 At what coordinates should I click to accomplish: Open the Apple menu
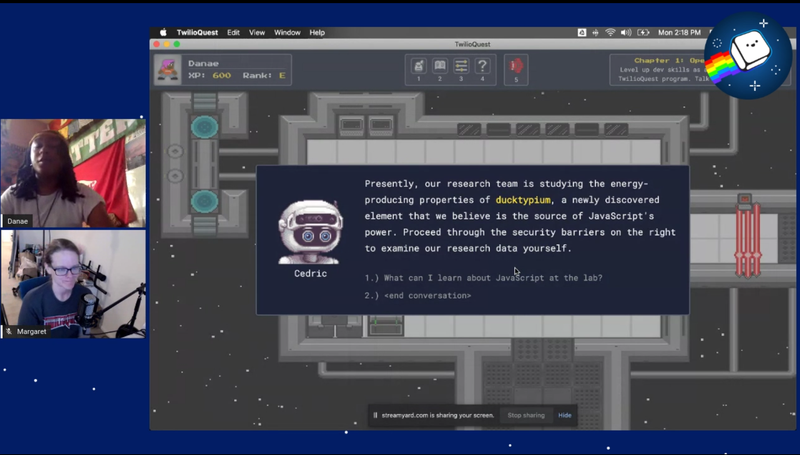pos(163,32)
